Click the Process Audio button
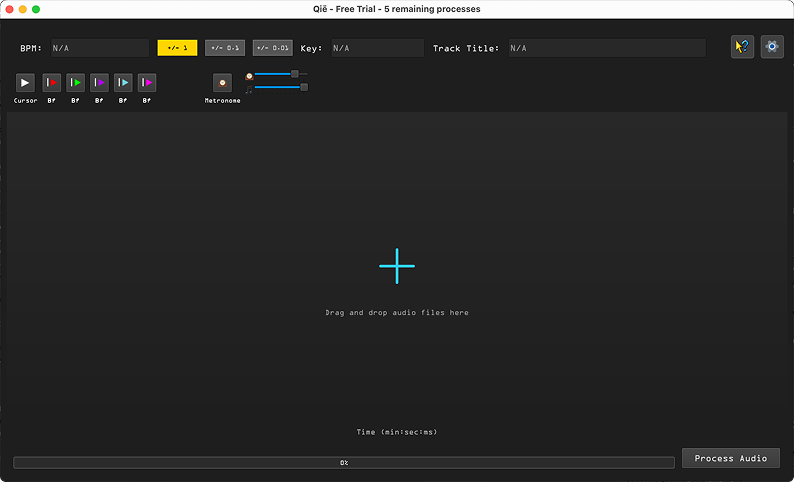 (731, 458)
